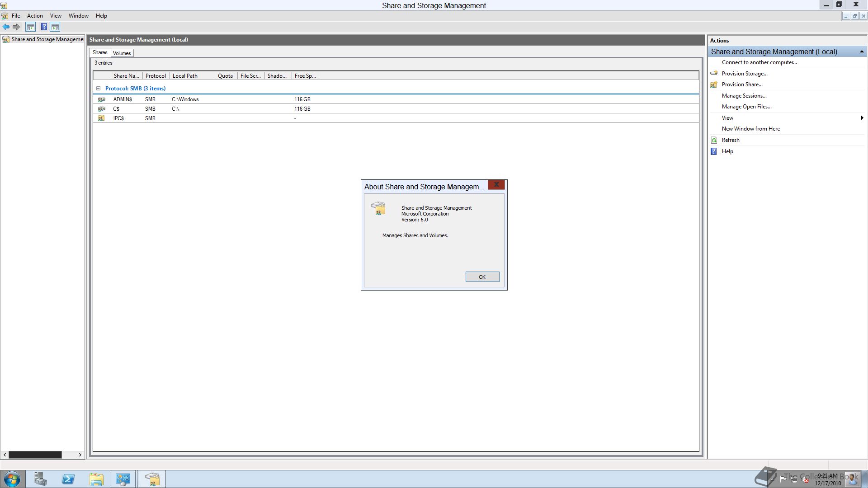Sort by the Shadow Copies column header

coord(278,76)
